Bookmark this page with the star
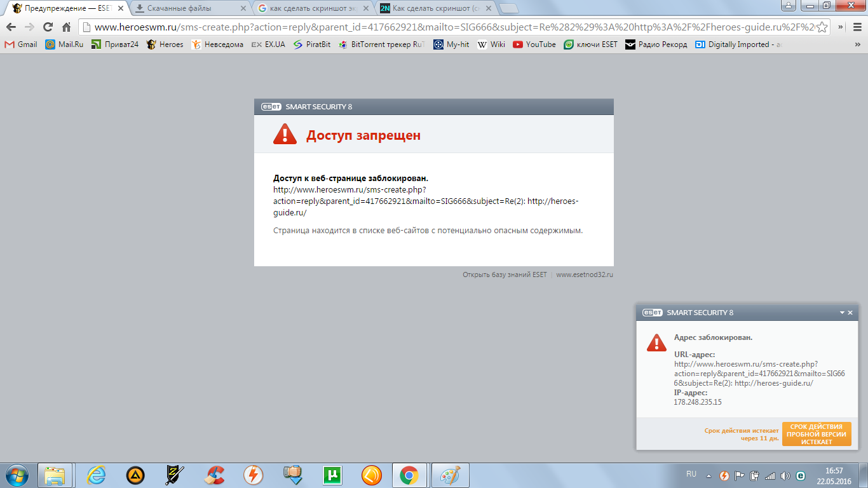 click(x=822, y=27)
